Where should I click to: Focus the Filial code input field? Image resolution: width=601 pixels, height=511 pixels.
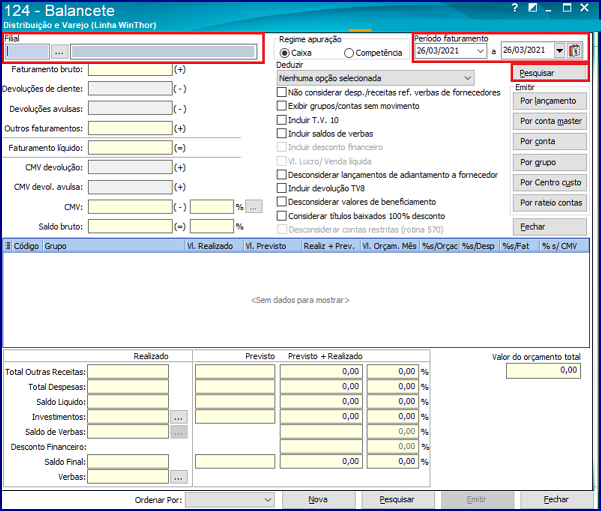point(28,52)
